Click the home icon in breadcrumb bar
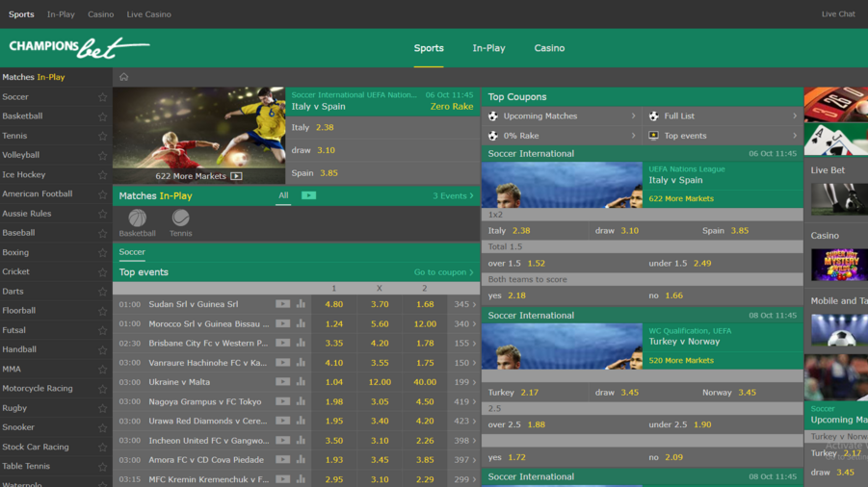The image size is (868, 487). click(x=123, y=77)
